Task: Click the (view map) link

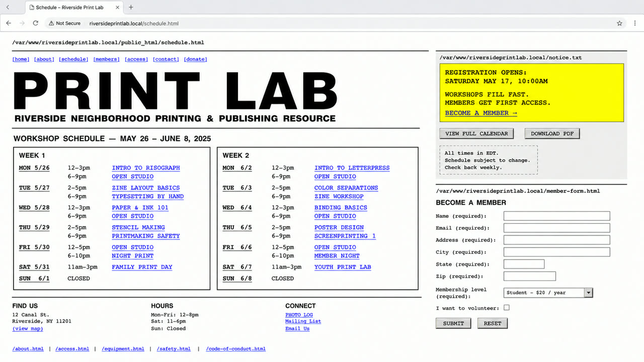Action: 28,329
